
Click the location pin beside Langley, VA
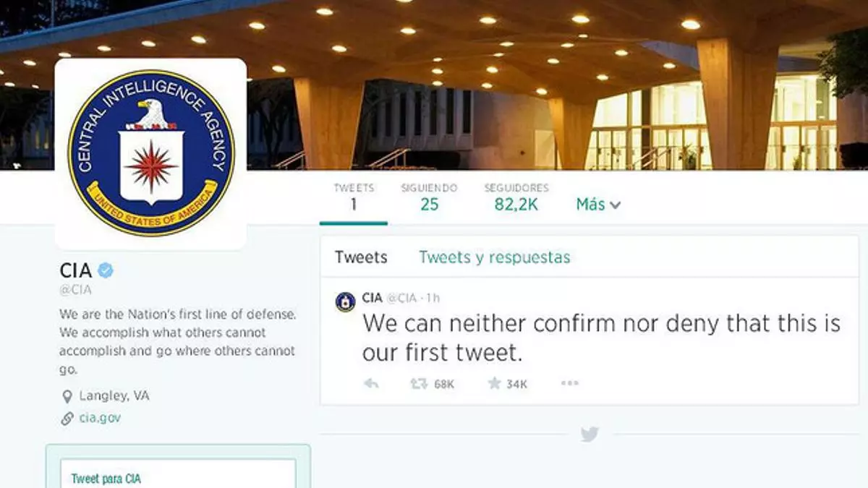(67, 396)
